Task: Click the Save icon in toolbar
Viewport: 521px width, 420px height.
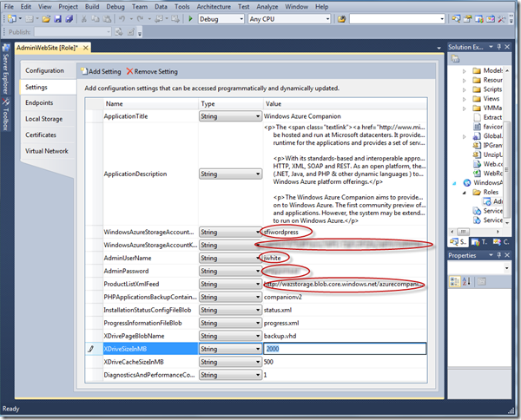Action: (x=58, y=19)
